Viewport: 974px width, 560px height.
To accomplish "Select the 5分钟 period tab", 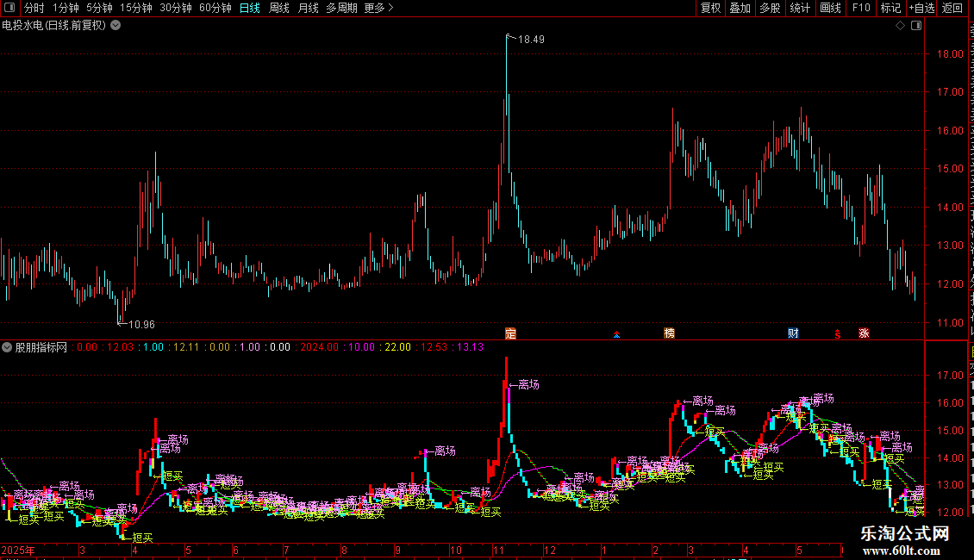I will (x=99, y=8).
